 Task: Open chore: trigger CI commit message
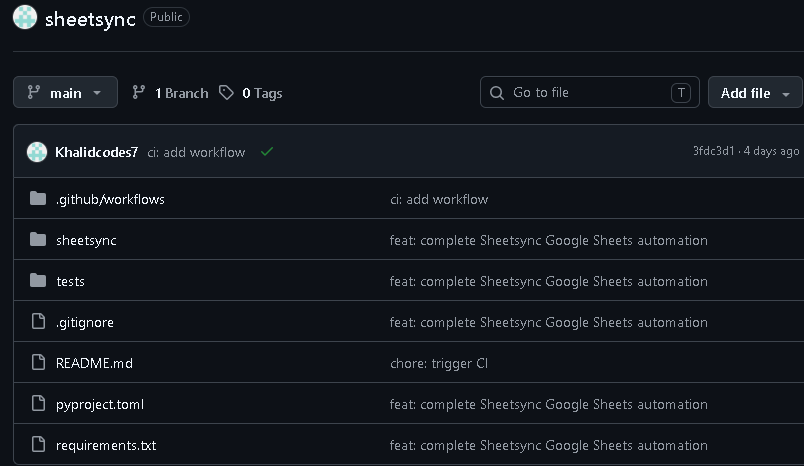coord(439,363)
